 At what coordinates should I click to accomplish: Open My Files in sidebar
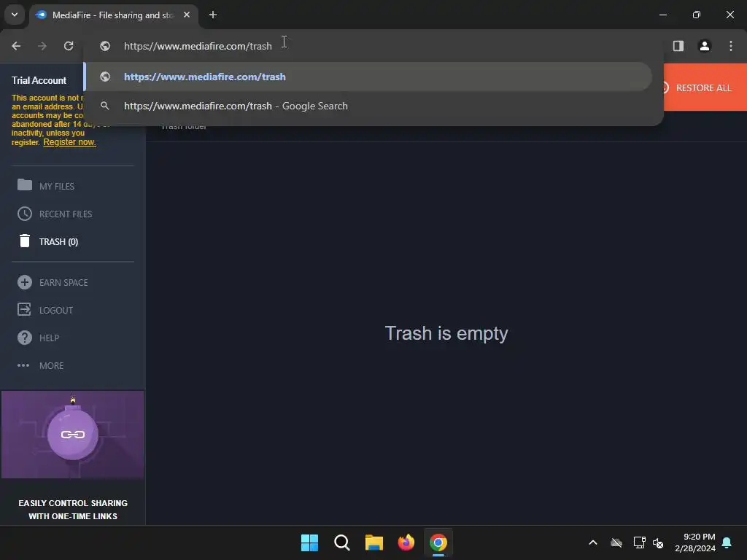[x=57, y=186]
